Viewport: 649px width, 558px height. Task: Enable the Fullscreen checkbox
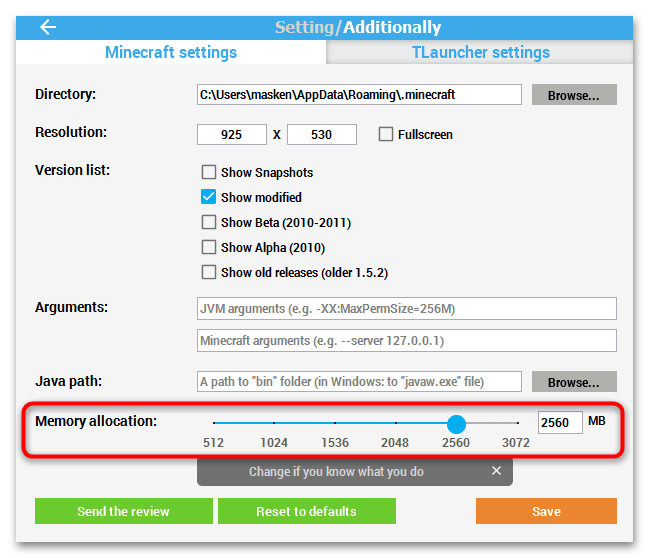(386, 134)
